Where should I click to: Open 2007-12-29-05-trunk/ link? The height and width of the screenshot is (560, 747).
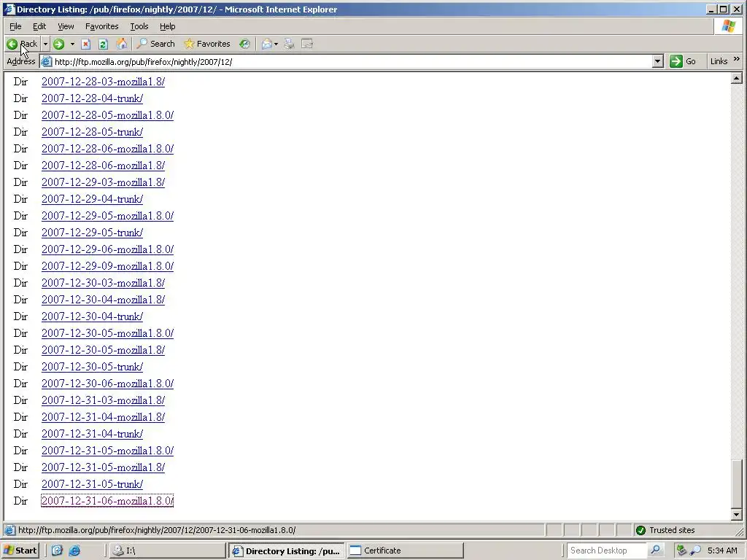92,233
